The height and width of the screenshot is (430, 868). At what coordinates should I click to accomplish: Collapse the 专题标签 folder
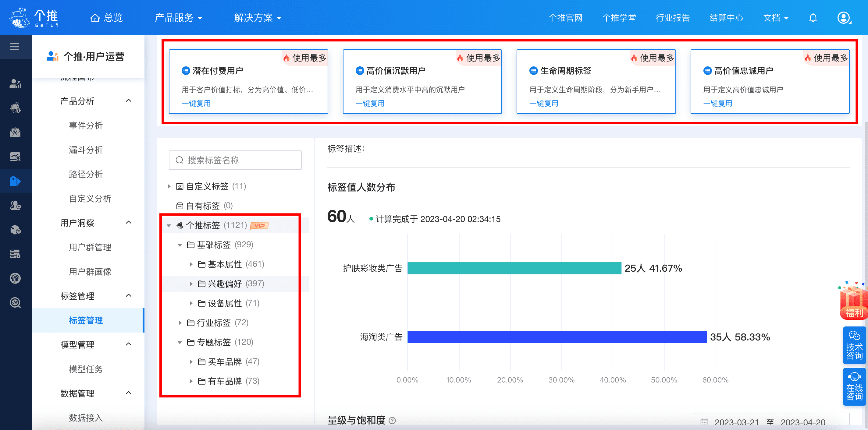coord(180,343)
